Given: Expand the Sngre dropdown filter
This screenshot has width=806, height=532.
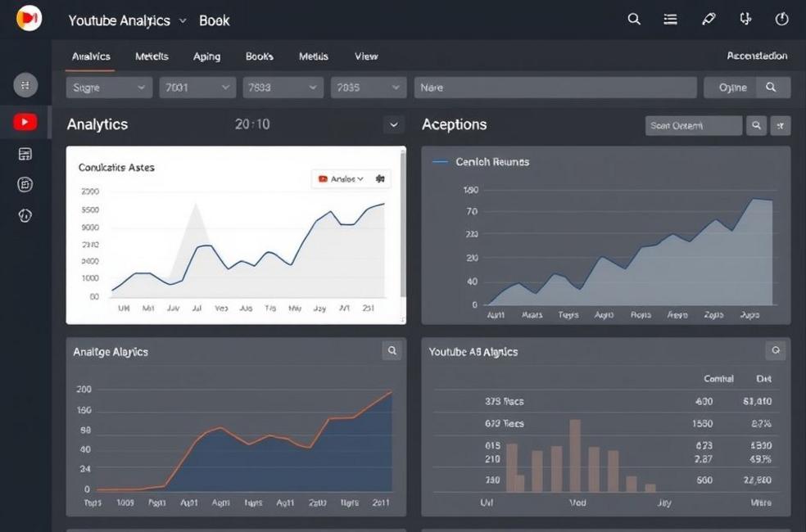Looking at the screenshot, I should pos(109,88).
